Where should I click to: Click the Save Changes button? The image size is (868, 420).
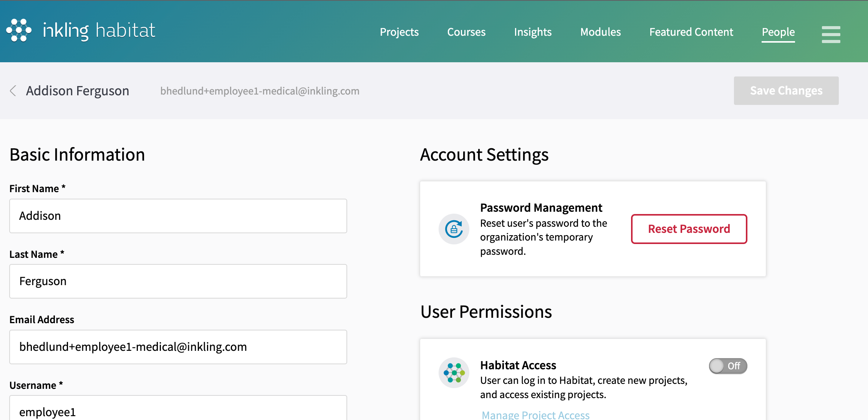click(x=786, y=91)
